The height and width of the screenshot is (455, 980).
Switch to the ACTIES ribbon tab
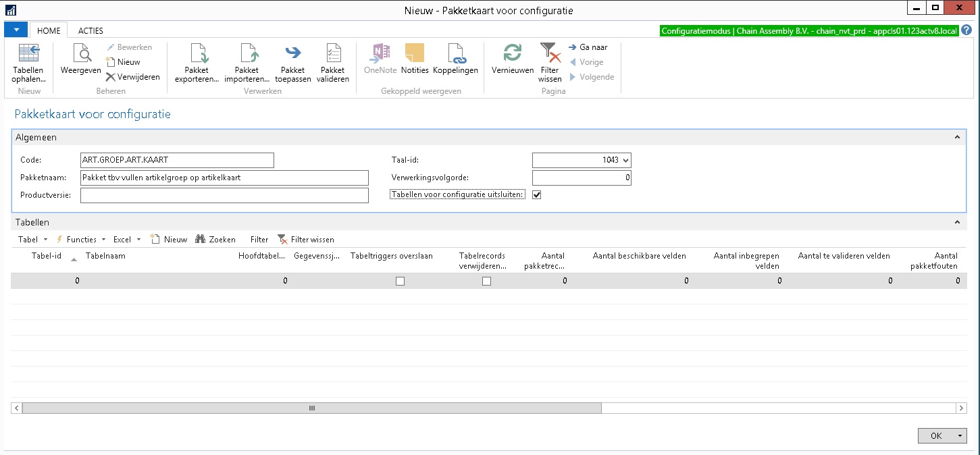click(91, 30)
